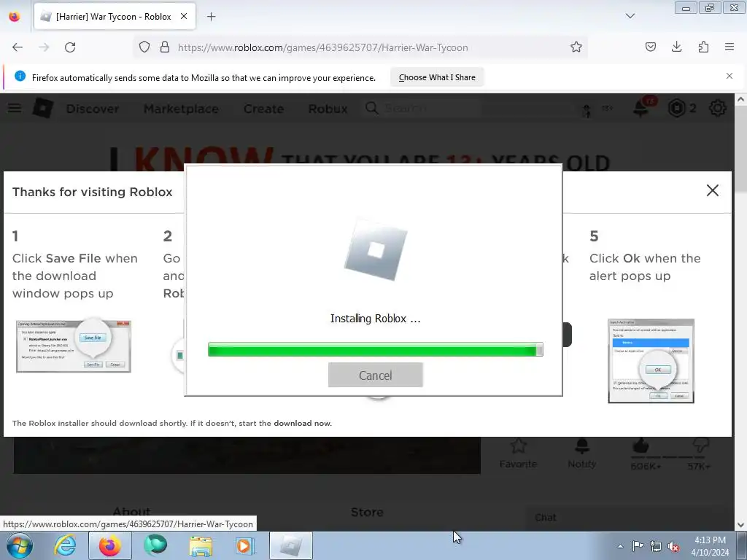Screen dimensions: 747x560
Task: Open the Roblox notifications bell
Action: point(641,109)
